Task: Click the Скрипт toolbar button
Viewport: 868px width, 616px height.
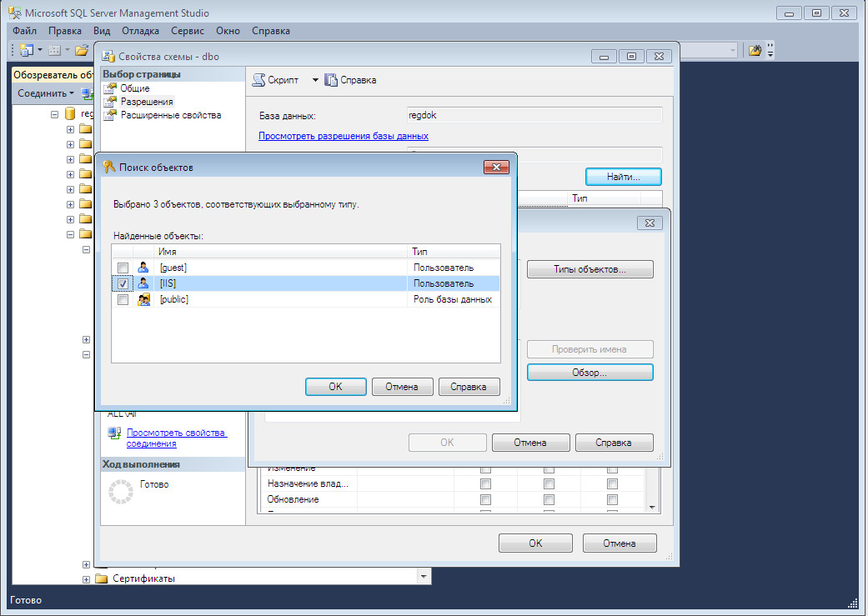Action: [x=276, y=80]
